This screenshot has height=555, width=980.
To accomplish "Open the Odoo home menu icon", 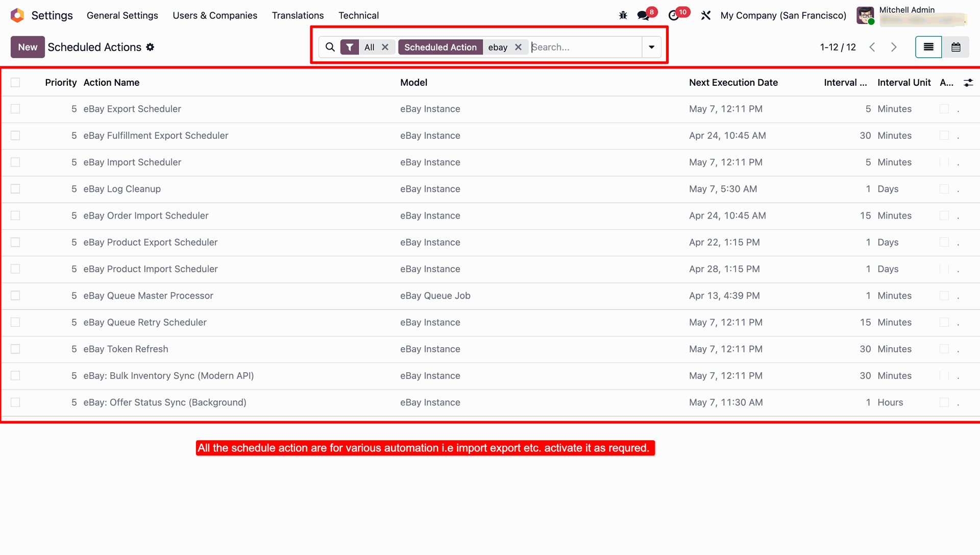I will click(17, 15).
